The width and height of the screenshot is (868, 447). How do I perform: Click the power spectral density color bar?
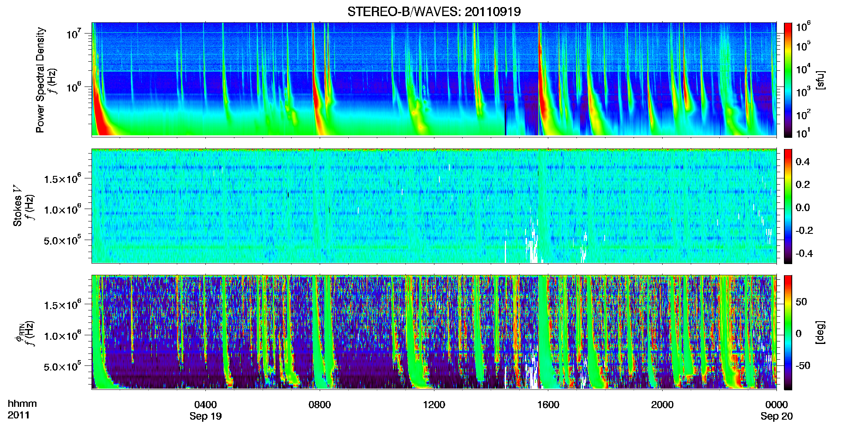point(788,80)
